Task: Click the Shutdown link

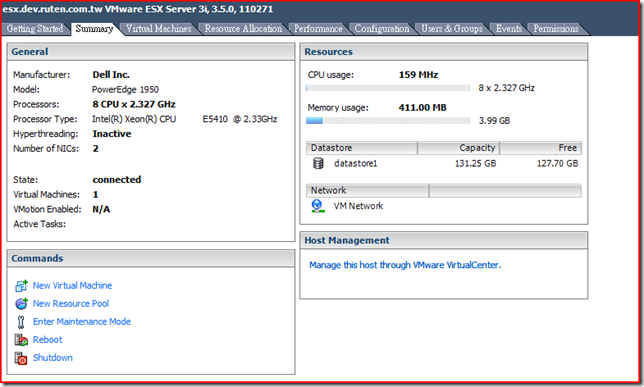Action: coord(53,358)
